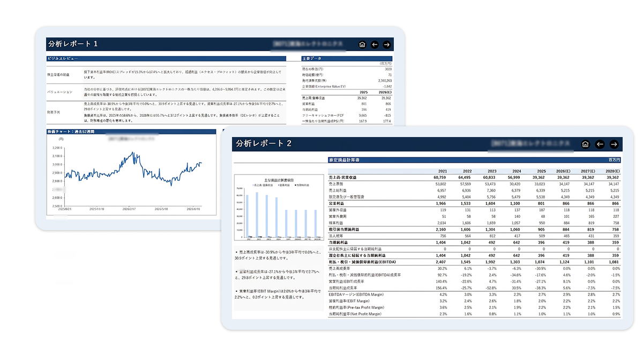The image size is (643, 364).
Task: Click the left arrow in 分析レポート 2
Action: click(600, 144)
